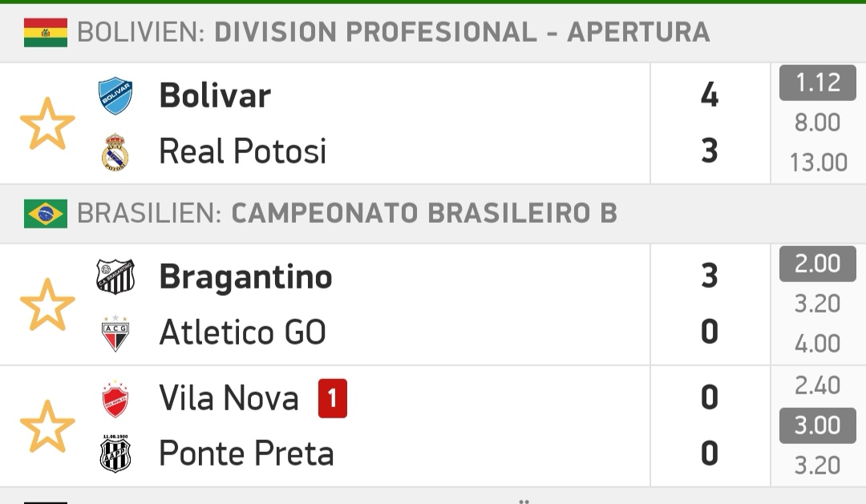Screen dimensions: 866x504
Task: Click the Brazil flag icon
Action: (45, 214)
